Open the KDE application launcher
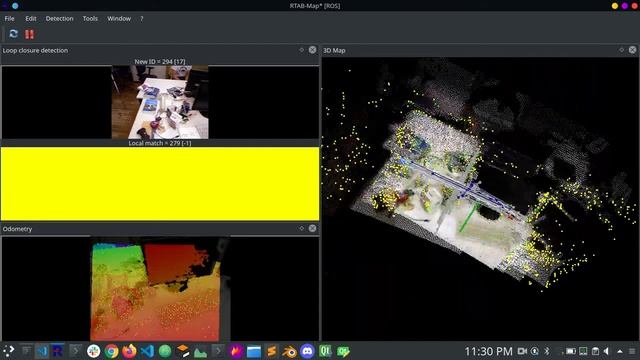The width and height of the screenshot is (640, 360). [8, 351]
